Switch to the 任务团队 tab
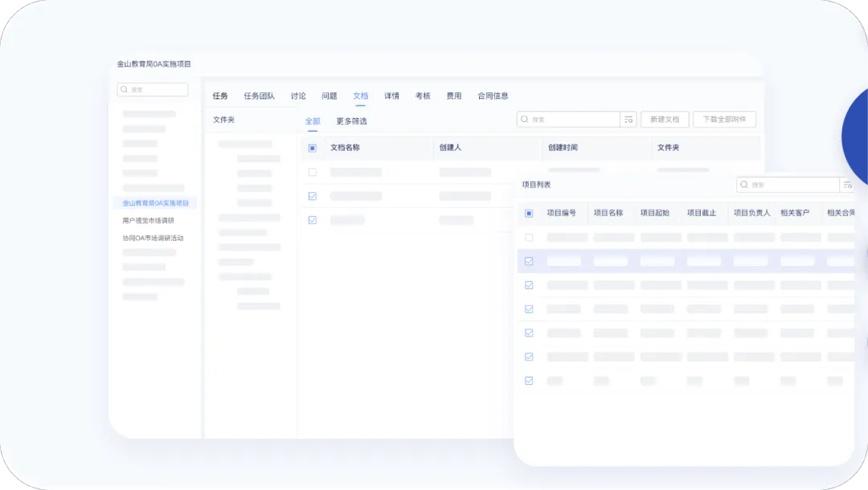The width and height of the screenshot is (868, 490). 259,96
